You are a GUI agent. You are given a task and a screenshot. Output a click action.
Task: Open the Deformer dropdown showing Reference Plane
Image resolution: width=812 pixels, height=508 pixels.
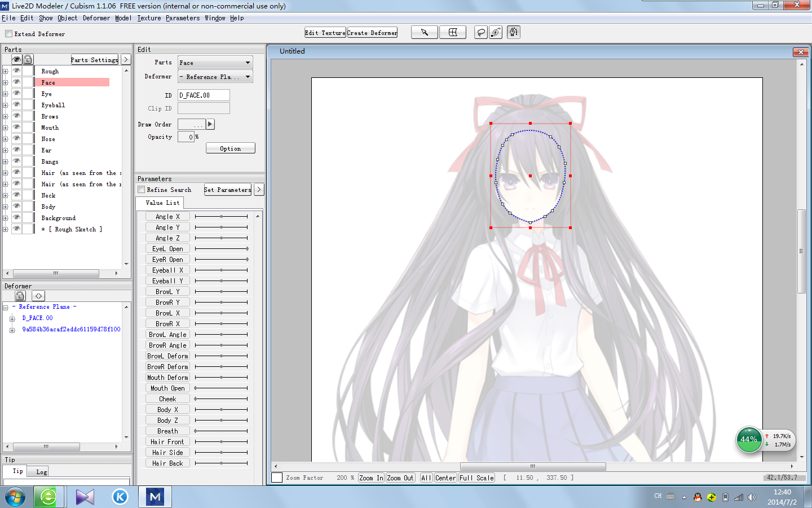[215, 77]
